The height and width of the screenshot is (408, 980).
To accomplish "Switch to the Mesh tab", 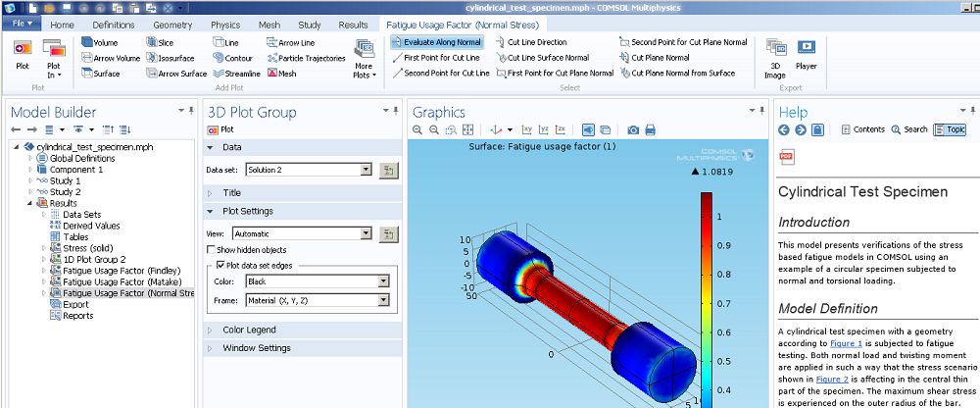I will (269, 25).
